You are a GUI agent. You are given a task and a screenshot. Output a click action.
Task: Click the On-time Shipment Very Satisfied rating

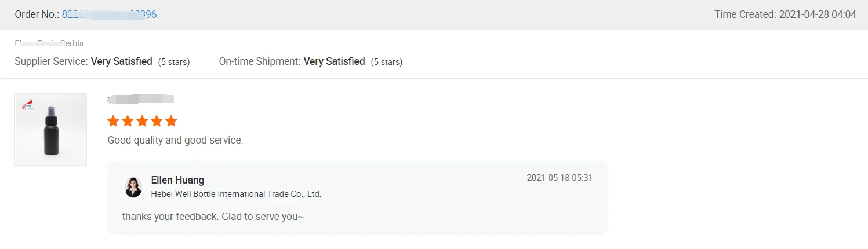click(x=334, y=61)
